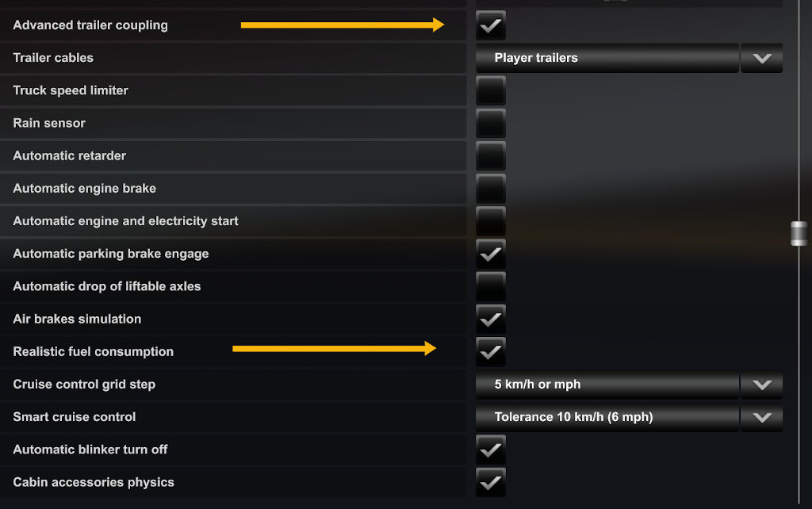Disable Automatic parking brake engage
This screenshot has width=812, height=509.
point(490,253)
